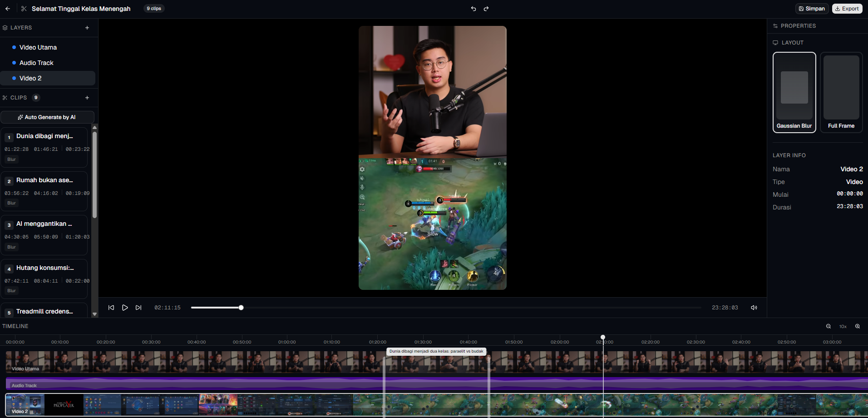Mute audio with the speaker icon
Viewport: 868px width, 418px height.
754,308
